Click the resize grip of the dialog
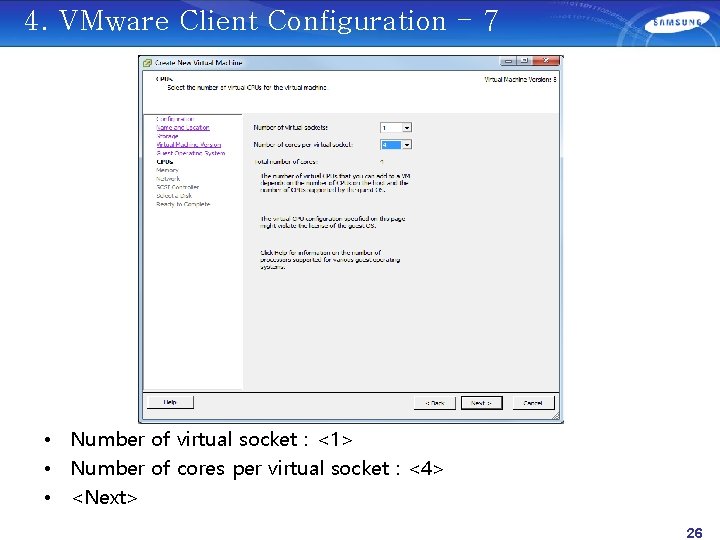The image size is (720, 540). coord(555,416)
